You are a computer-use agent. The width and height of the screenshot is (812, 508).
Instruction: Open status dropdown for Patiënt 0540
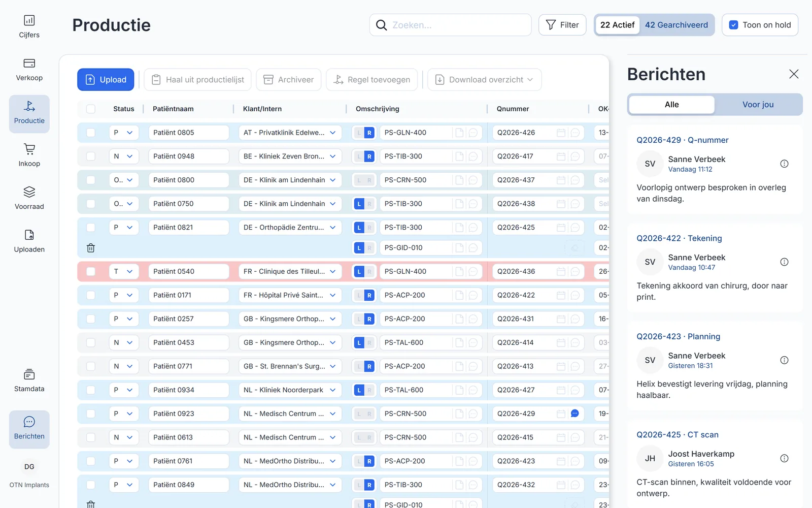[124, 271]
